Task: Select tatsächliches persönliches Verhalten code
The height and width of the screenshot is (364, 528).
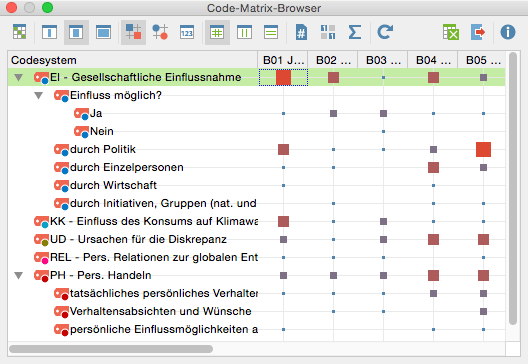Action: pos(164,293)
